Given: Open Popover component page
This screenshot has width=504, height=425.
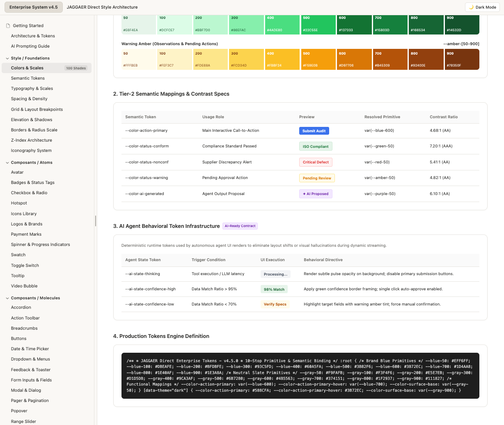Looking at the screenshot, I should [x=19, y=411].
